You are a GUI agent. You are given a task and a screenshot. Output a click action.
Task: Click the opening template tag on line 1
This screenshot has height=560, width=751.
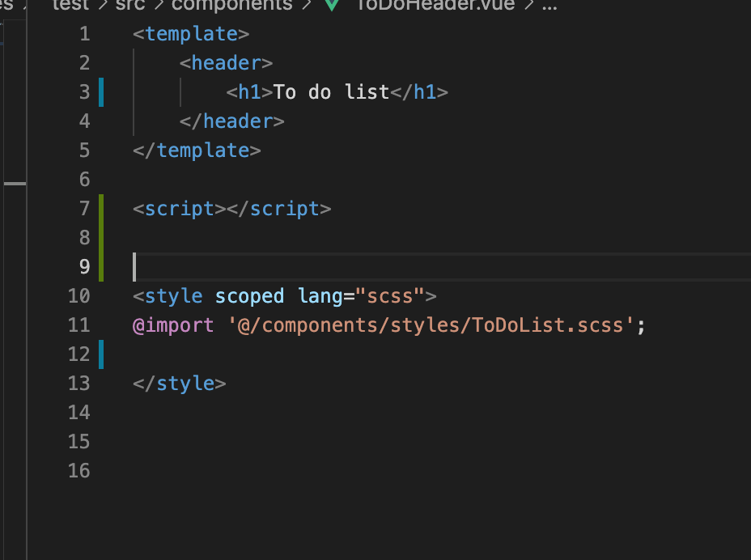[191, 34]
